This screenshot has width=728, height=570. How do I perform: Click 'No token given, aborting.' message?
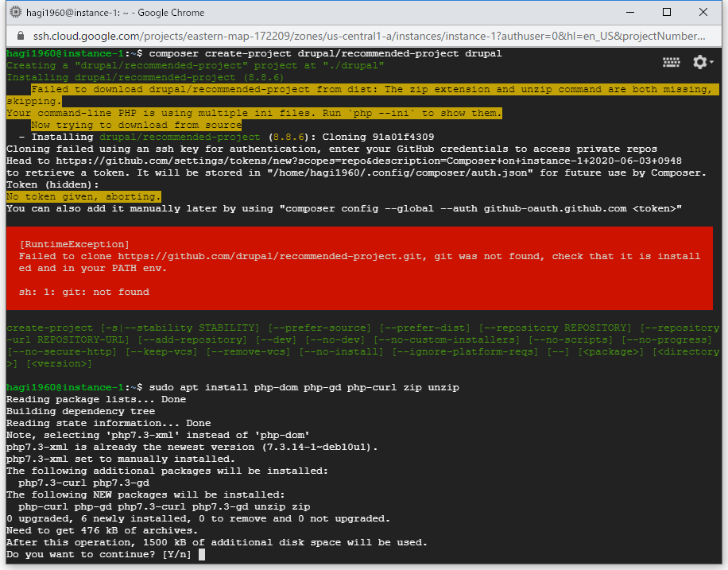pyautogui.click(x=83, y=197)
